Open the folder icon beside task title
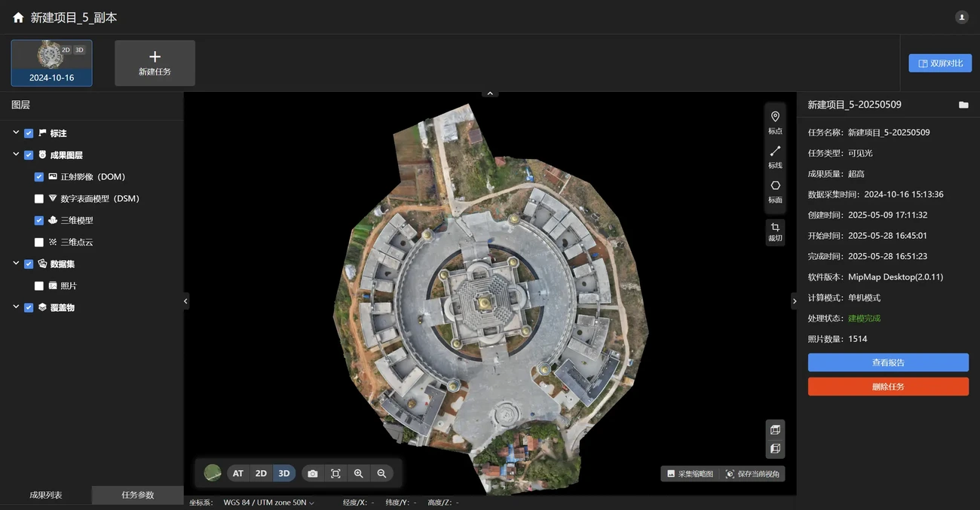 (963, 105)
